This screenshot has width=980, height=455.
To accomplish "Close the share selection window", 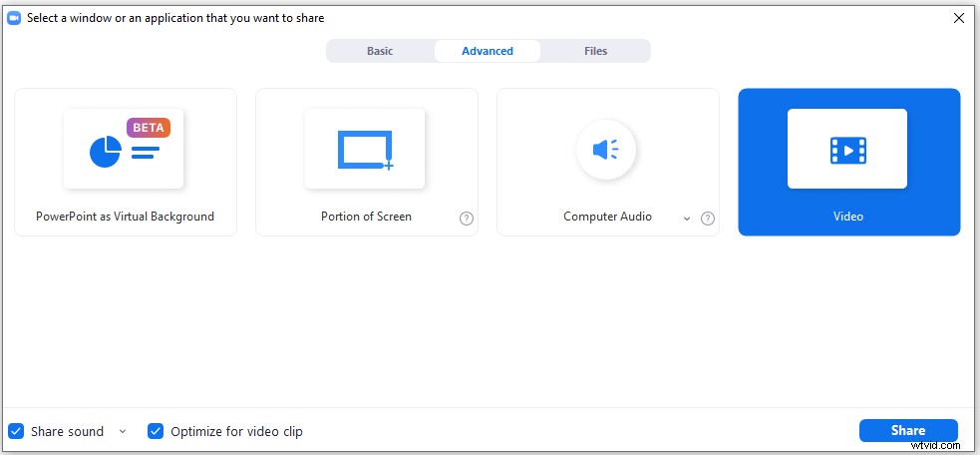I will pos(959,18).
